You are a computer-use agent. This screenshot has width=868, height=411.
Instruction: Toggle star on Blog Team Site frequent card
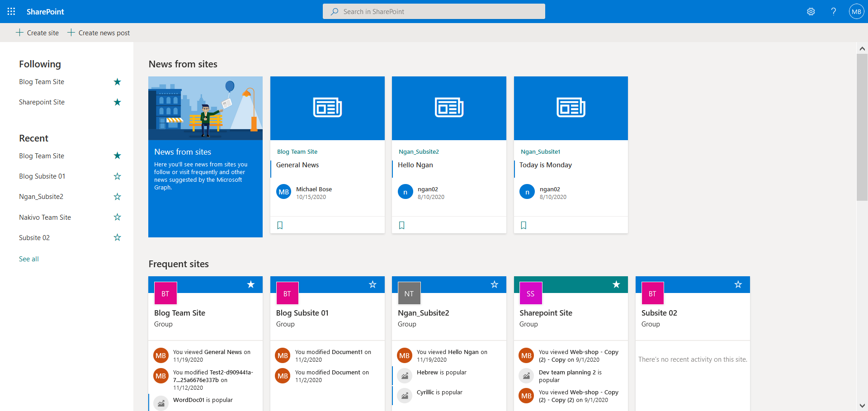(x=251, y=284)
